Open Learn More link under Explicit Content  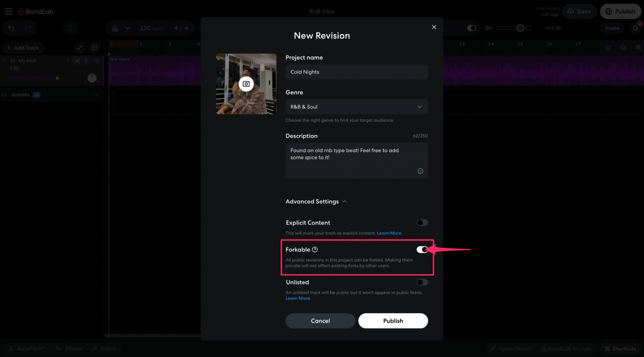(x=389, y=233)
